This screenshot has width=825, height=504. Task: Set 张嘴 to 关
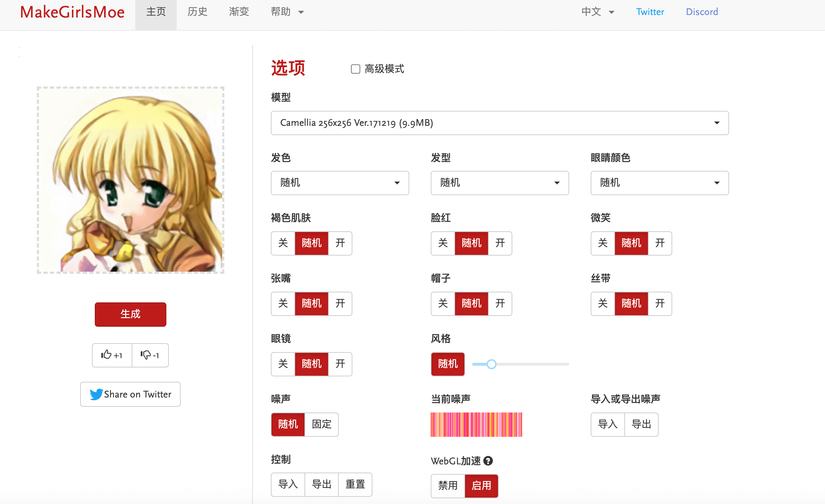coord(283,304)
